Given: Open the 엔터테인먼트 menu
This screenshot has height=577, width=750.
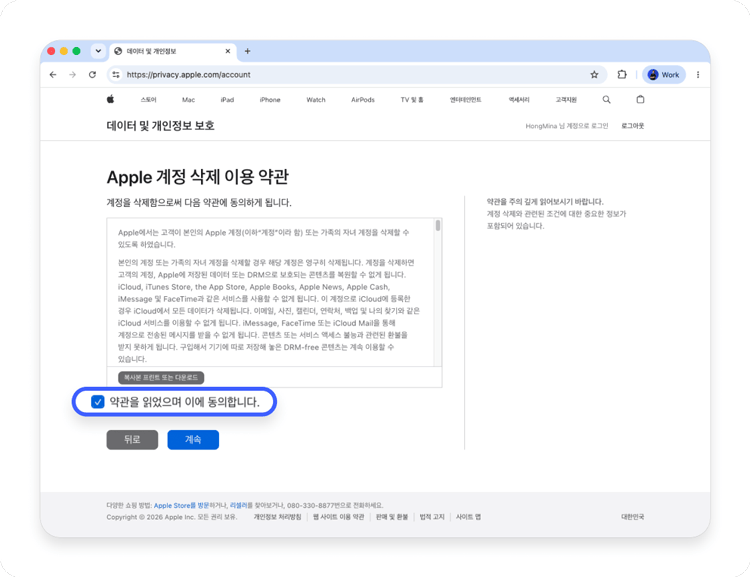Looking at the screenshot, I should [x=465, y=100].
